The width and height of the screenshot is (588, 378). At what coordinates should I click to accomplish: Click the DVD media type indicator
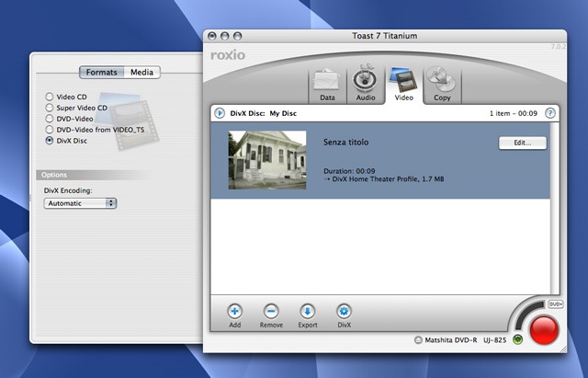[x=556, y=304]
